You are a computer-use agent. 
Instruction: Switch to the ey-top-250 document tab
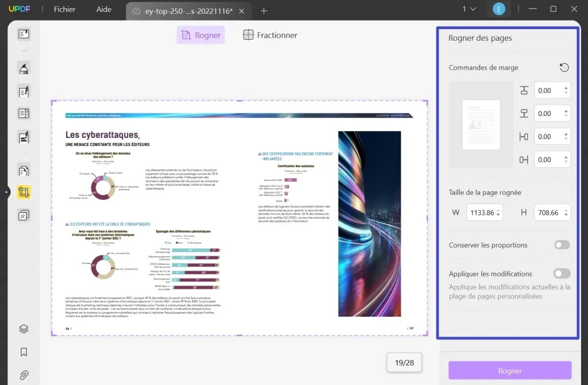[x=188, y=11]
